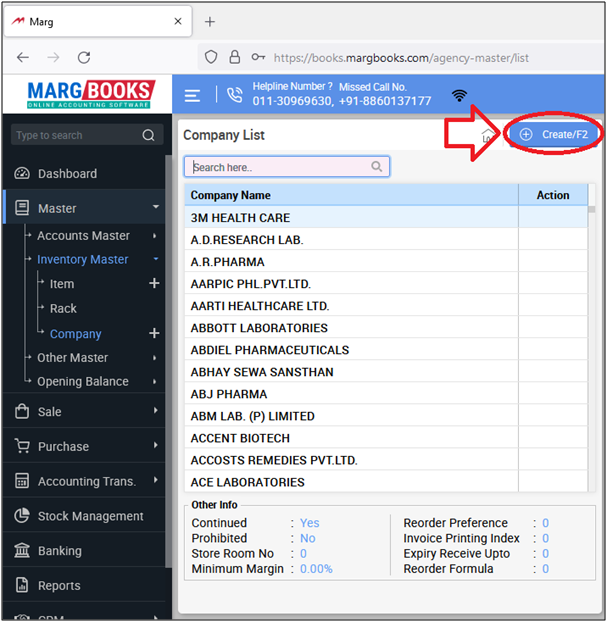The width and height of the screenshot is (608, 622).
Task: Select the AARPIC PHL.PVT.LTD. row
Action: tap(386, 284)
